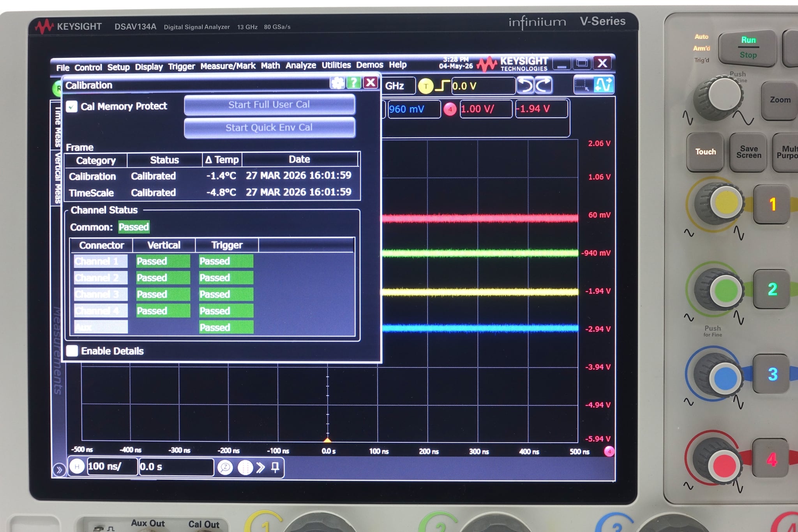
Task: Click the undo arrow icon
Action: [x=526, y=85]
